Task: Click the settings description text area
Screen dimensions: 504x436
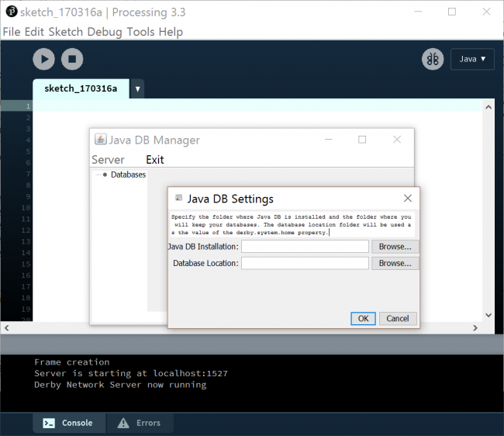Action: (292, 224)
